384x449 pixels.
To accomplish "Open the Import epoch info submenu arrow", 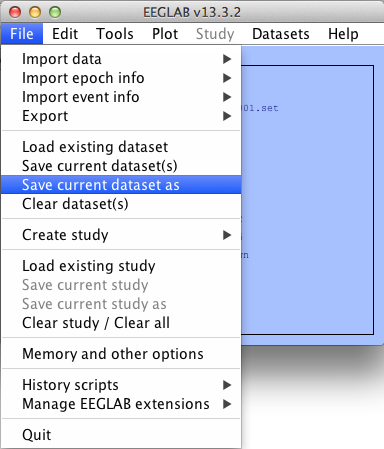I will click(x=227, y=78).
